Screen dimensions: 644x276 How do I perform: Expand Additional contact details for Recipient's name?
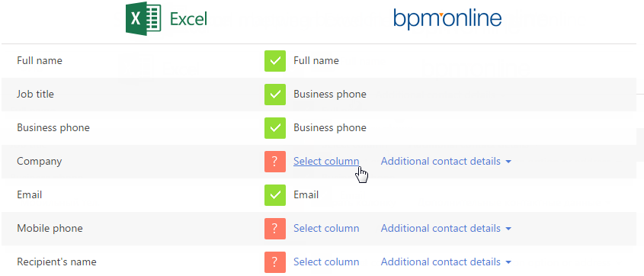(446, 262)
